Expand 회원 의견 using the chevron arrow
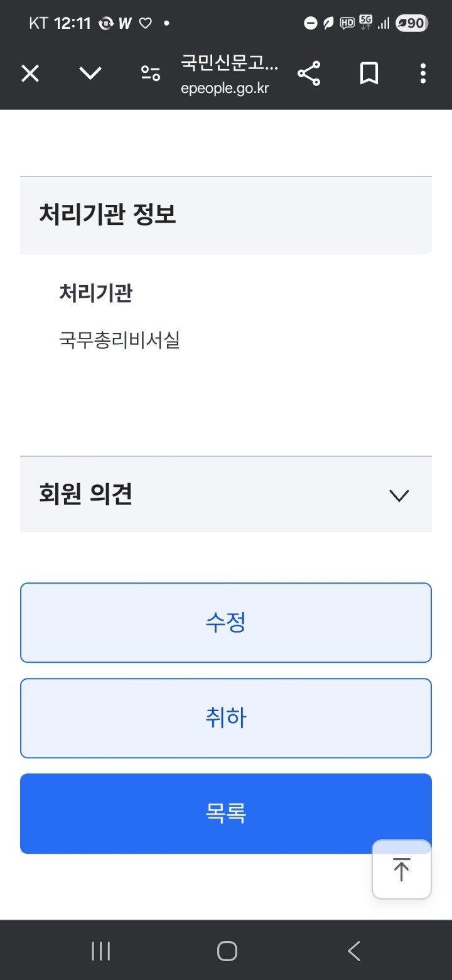 (x=399, y=496)
